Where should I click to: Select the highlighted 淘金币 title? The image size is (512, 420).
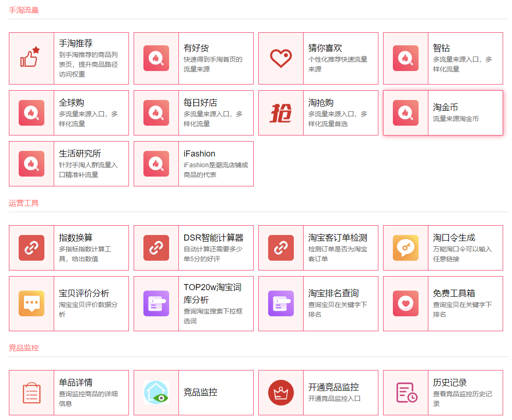(x=445, y=107)
